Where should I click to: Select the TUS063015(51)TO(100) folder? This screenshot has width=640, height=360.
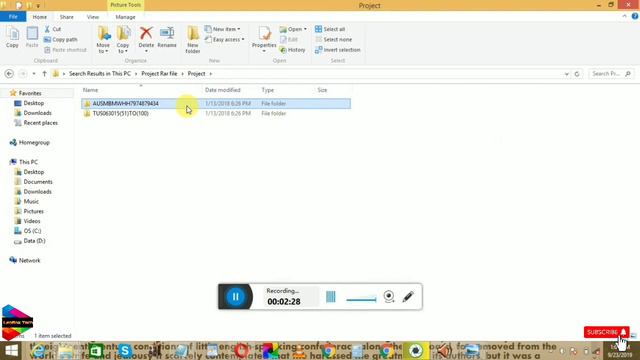tap(216, 113)
